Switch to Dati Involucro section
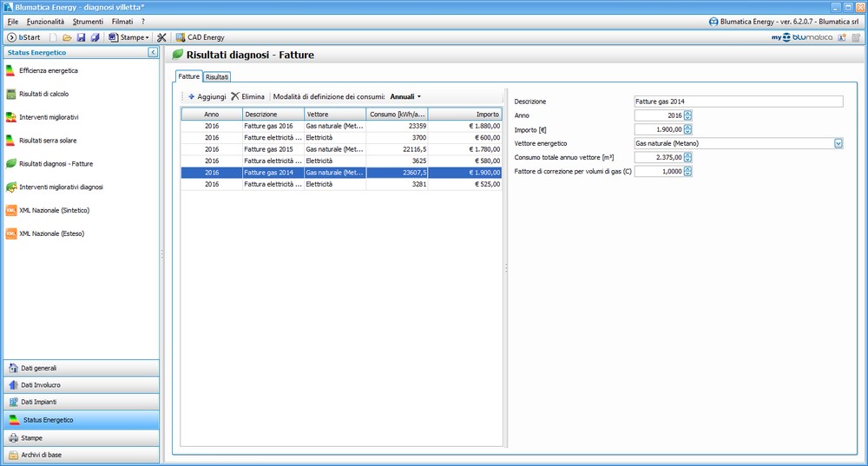The image size is (868, 466). pos(82,385)
